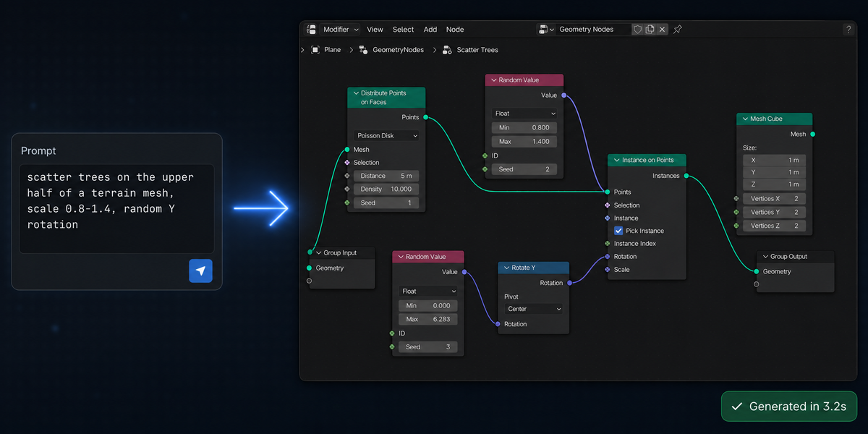The width and height of the screenshot is (868, 434).
Task: Click the editor type icon beside Modifier
Action: pyautogui.click(x=312, y=30)
